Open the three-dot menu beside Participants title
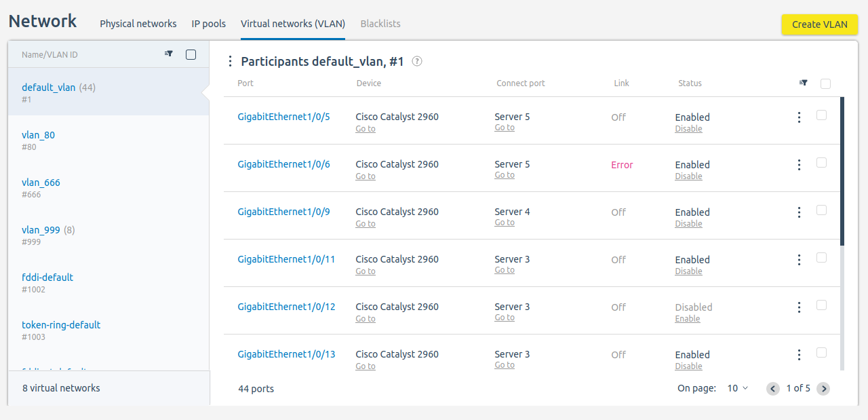 point(231,62)
